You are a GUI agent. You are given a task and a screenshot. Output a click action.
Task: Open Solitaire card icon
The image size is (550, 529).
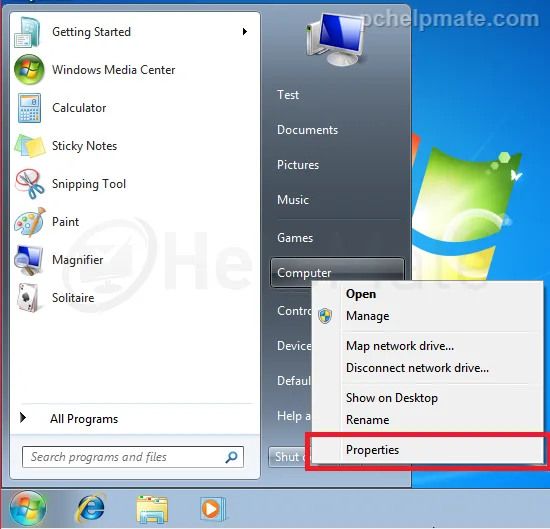[28, 297]
